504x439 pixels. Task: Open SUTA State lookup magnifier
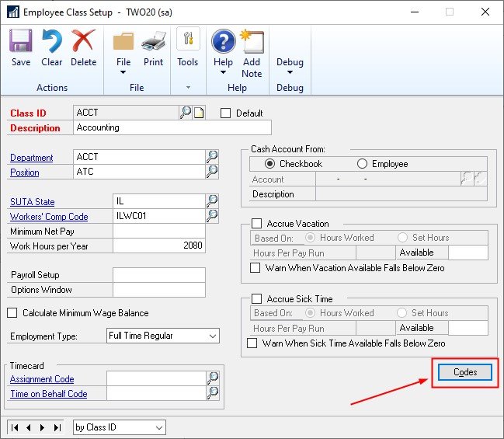click(x=212, y=201)
